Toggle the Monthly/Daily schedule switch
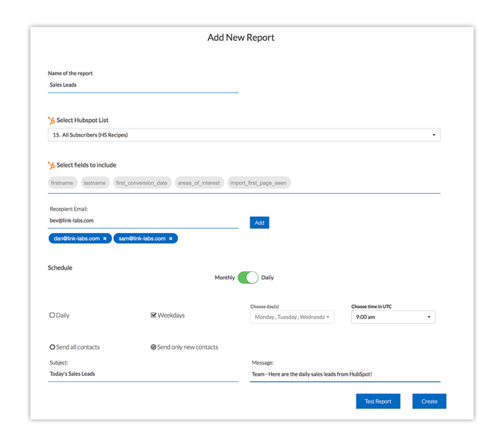504x446 pixels. click(x=248, y=278)
